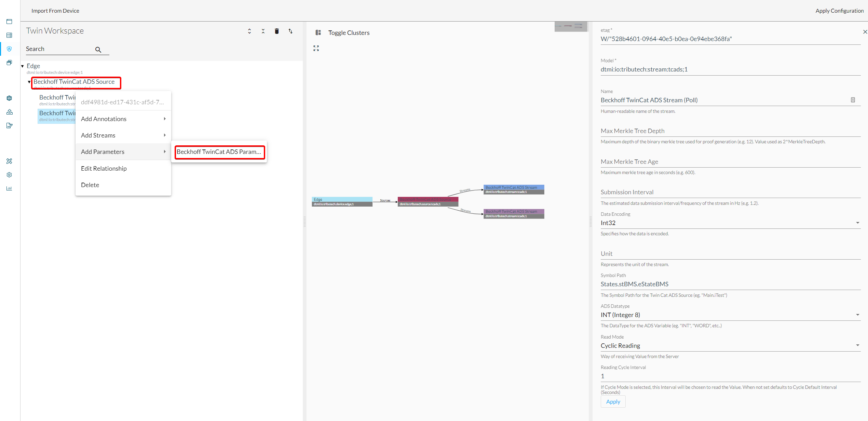Select the shield lock sidebar icon
The image size is (868, 421).
click(x=9, y=49)
